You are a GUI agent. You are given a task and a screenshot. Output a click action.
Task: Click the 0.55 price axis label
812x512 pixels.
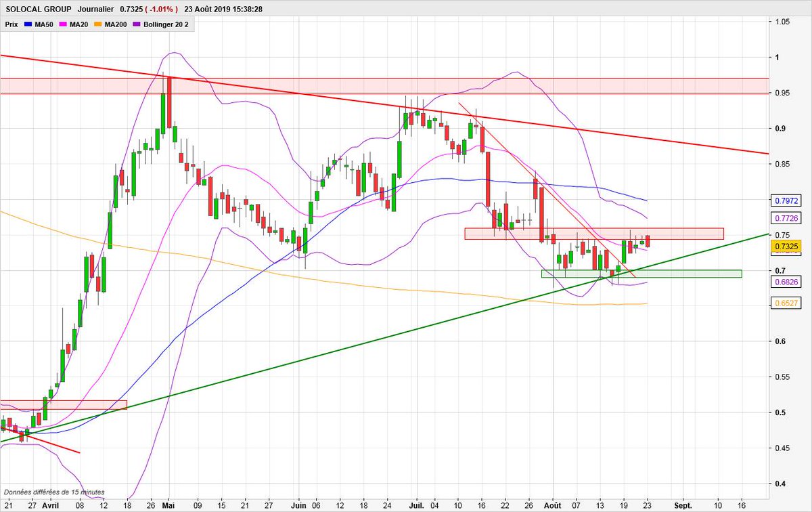pyautogui.click(x=782, y=377)
